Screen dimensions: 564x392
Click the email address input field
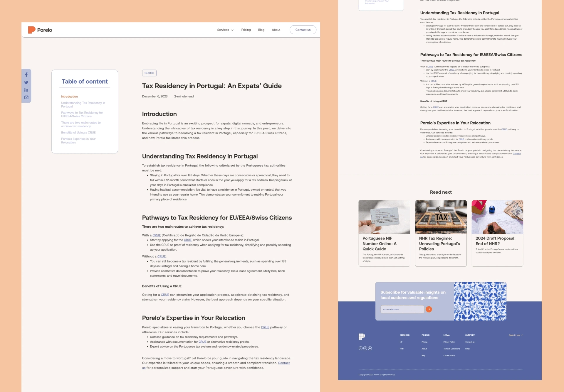(x=402, y=309)
